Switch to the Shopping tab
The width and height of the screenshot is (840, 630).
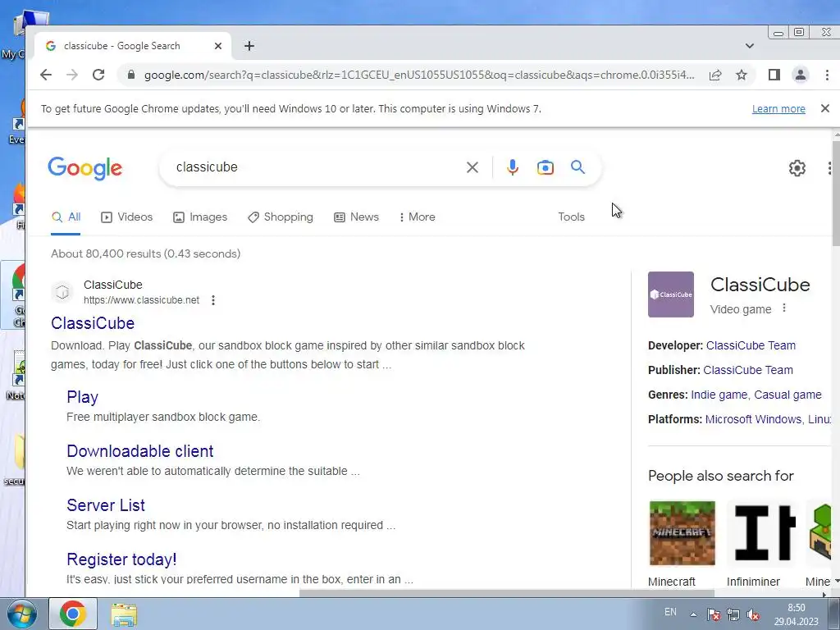pos(281,217)
